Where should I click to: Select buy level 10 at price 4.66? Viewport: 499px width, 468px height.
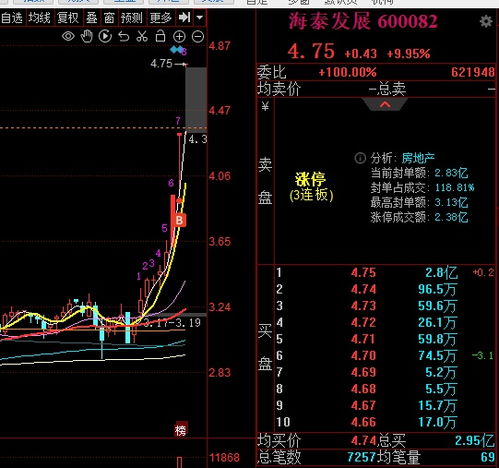(x=385, y=422)
